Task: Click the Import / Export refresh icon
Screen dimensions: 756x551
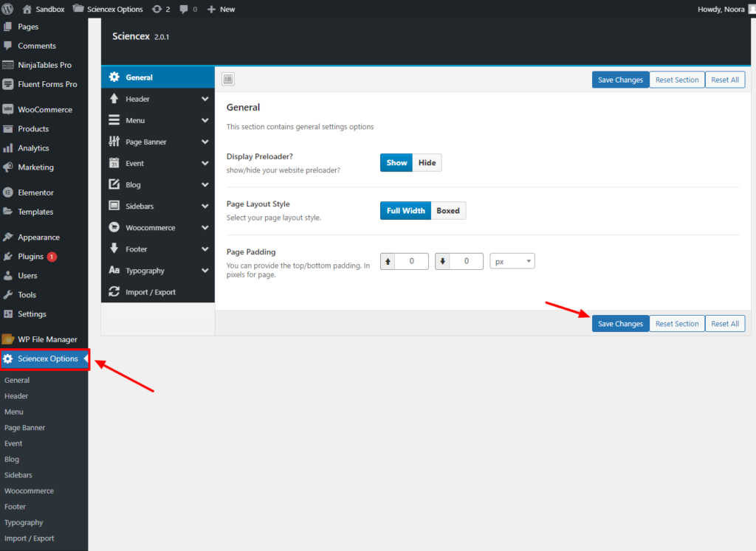Action: 114,292
